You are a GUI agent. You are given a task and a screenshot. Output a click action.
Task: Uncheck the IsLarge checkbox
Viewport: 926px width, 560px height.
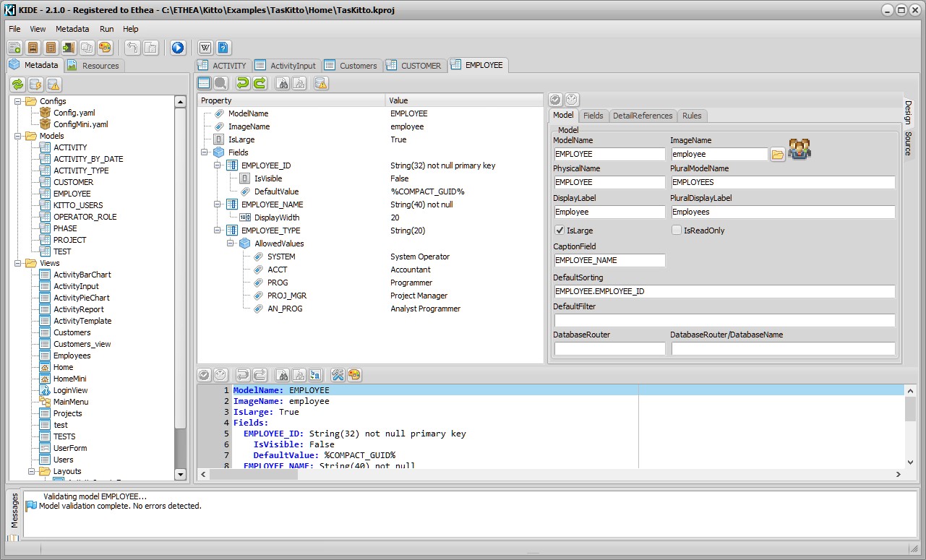point(559,231)
